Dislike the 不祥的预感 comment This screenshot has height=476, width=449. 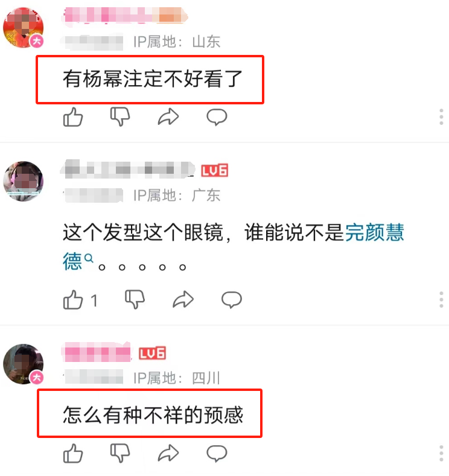(x=120, y=453)
